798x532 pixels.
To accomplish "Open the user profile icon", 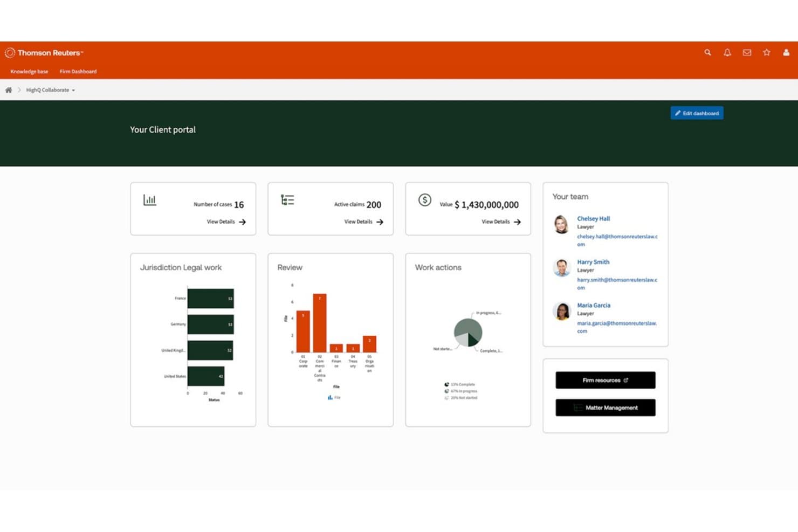I will [786, 53].
